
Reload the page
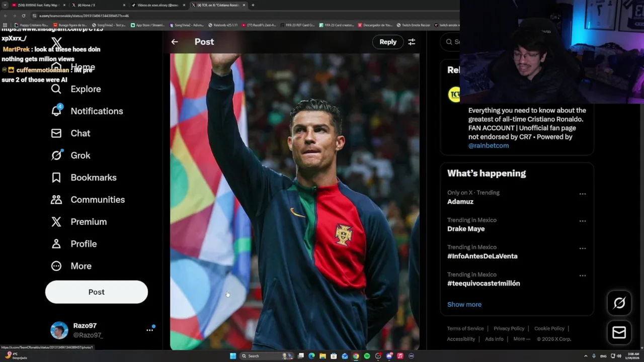(x=23, y=16)
